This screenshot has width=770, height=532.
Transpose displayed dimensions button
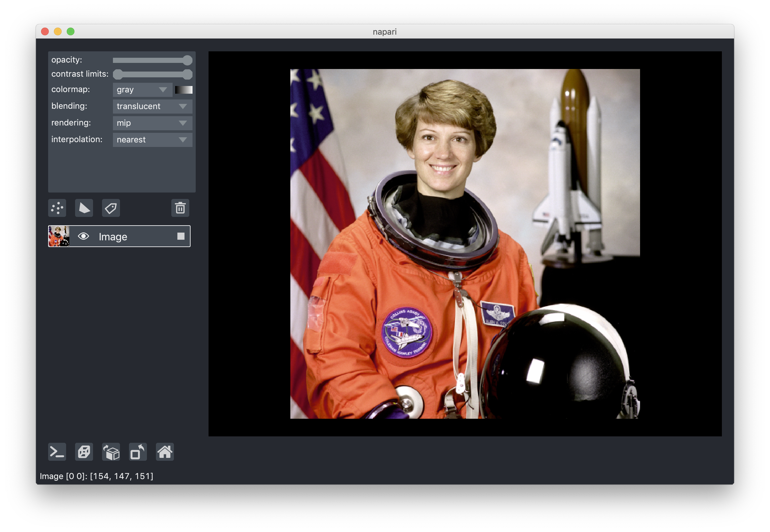(138, 452)
